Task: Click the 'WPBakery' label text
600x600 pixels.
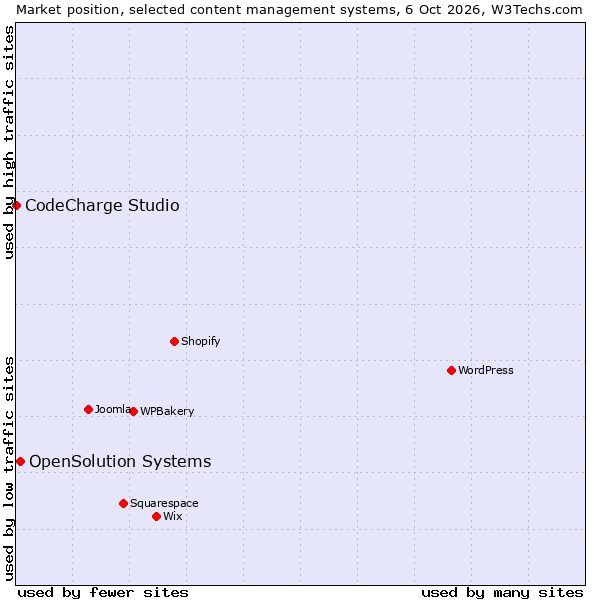Action: (167, 411)
